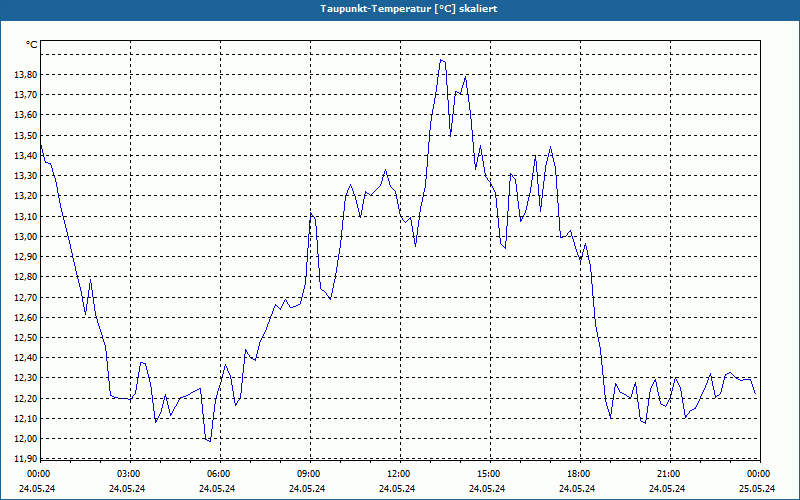Click the '°C' unit label on y-axis
This screenshot has width=800, height=500.
pyautogui.click(x=32, y=45)
